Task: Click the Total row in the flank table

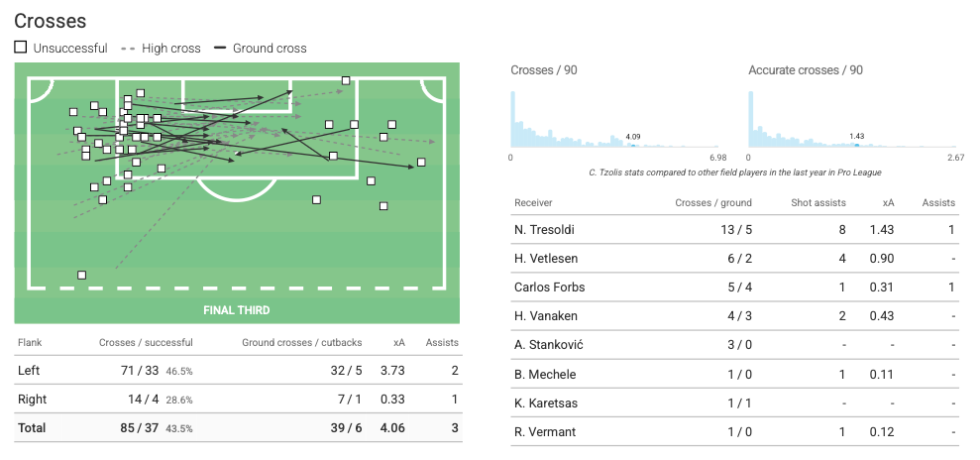Action: 238,428
